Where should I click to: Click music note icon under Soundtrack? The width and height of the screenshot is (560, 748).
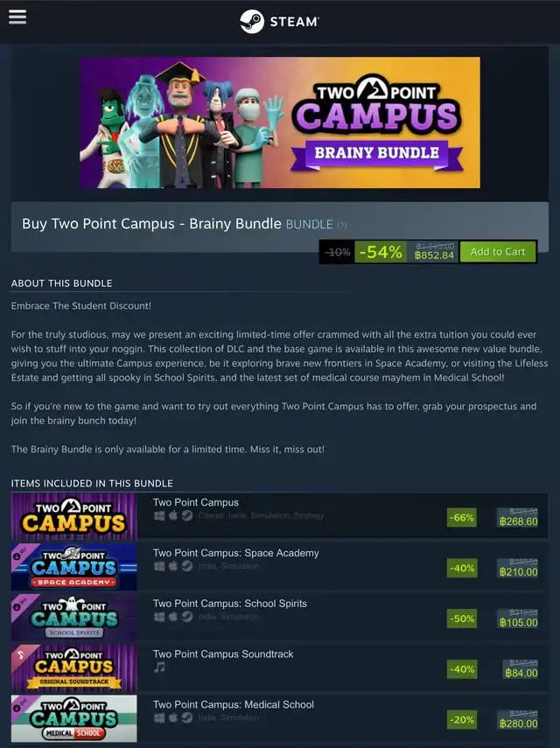159,667
